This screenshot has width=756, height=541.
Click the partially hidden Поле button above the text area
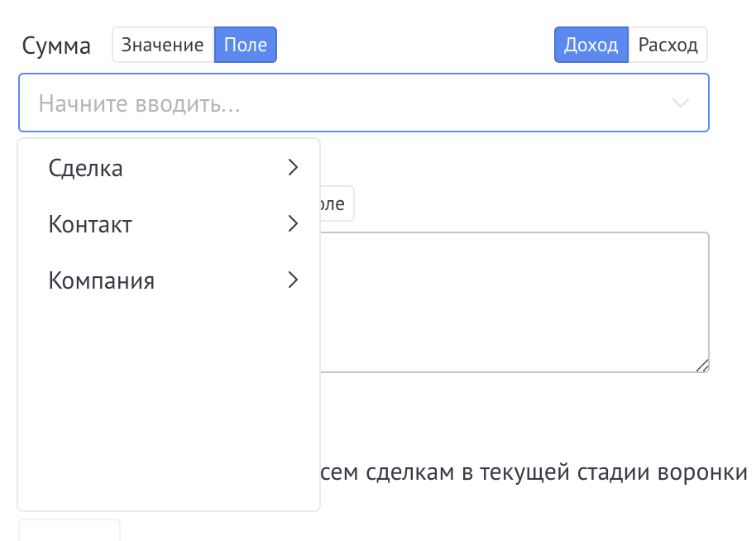pos(336,203)
